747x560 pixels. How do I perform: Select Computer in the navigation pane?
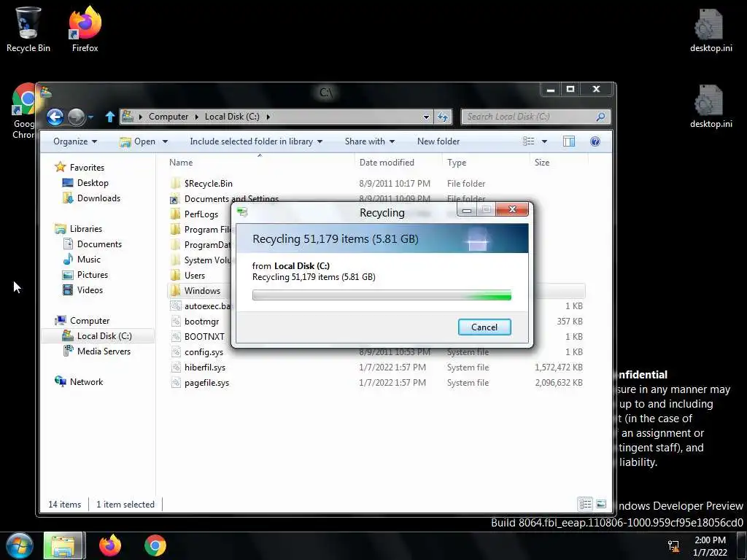90,321
